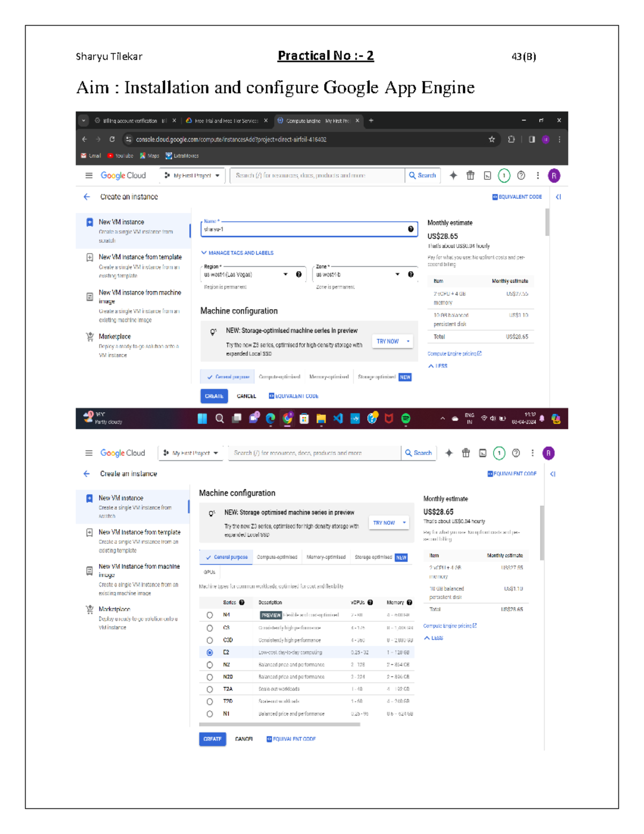The height and width of the screenshot is (834, 644).
Task: Click the instance Name input field
Action: tap(303, 229)
